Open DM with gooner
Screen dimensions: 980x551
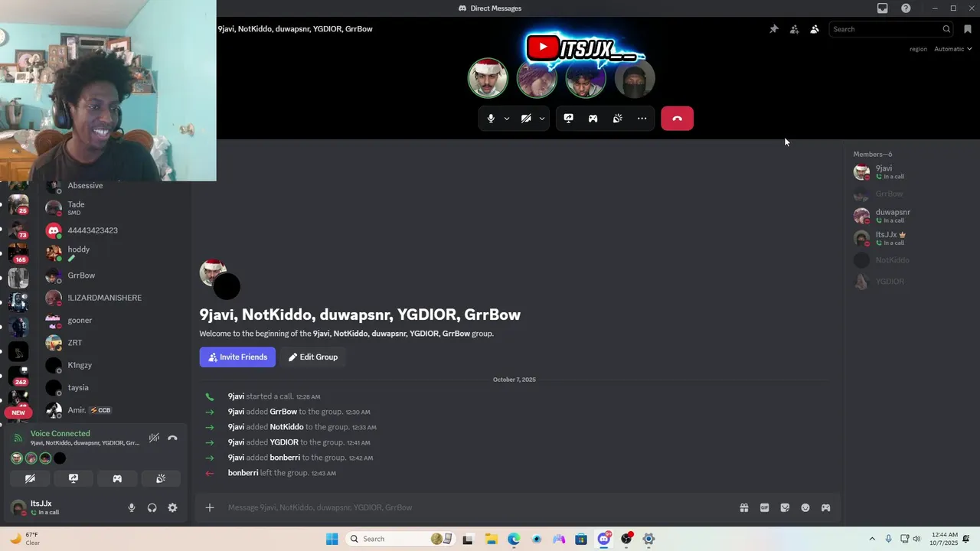pos(115,320)
